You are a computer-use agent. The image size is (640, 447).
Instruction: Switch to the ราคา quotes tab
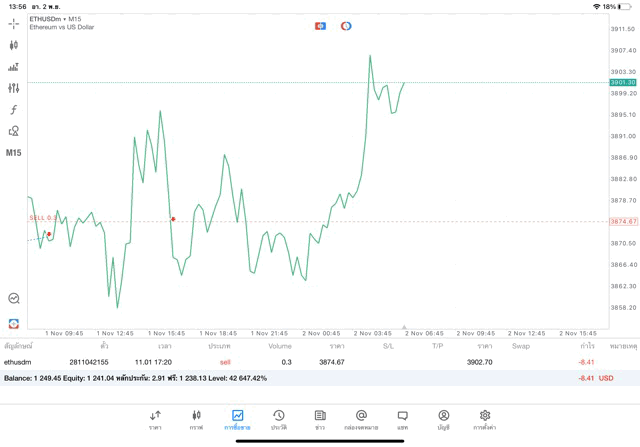click(x=155, y=419)
